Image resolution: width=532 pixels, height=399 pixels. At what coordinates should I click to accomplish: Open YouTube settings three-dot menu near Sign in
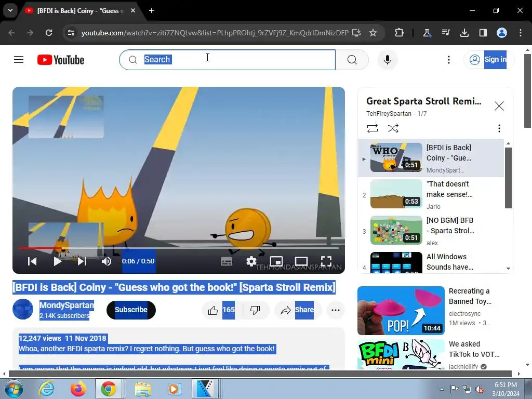coord(448,60)
